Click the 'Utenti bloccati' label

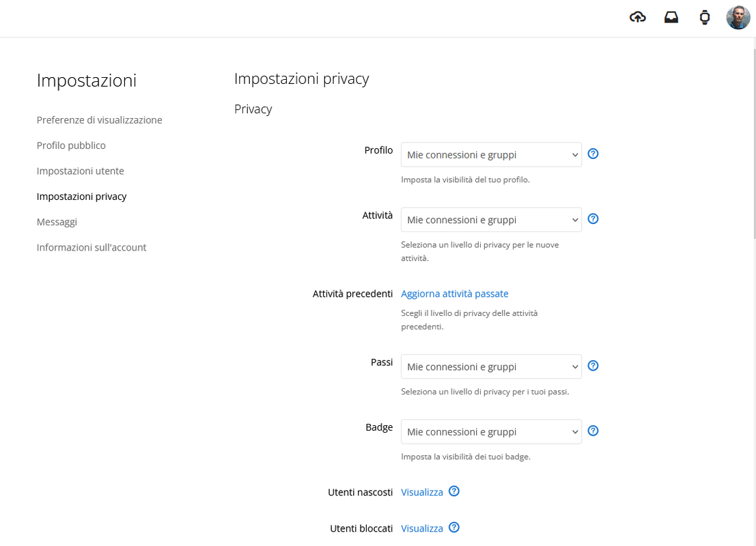pos(361,528)
